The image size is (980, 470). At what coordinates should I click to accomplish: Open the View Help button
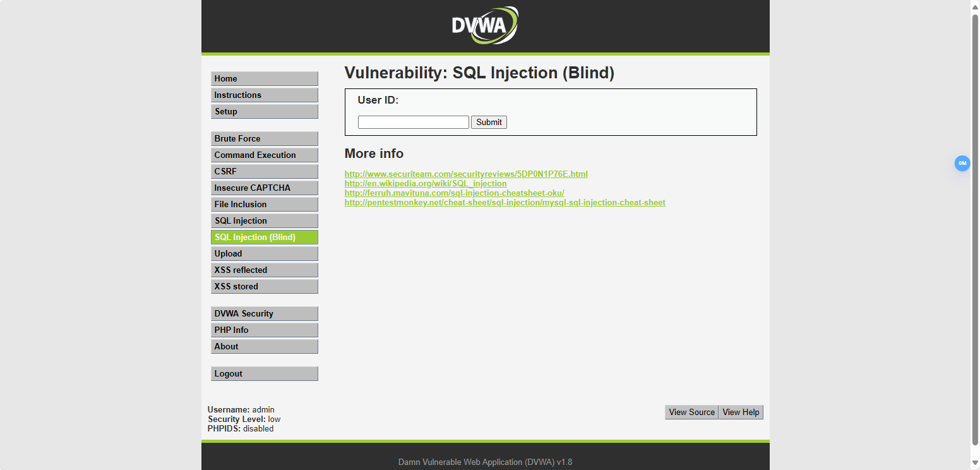(x=741, y=413)
